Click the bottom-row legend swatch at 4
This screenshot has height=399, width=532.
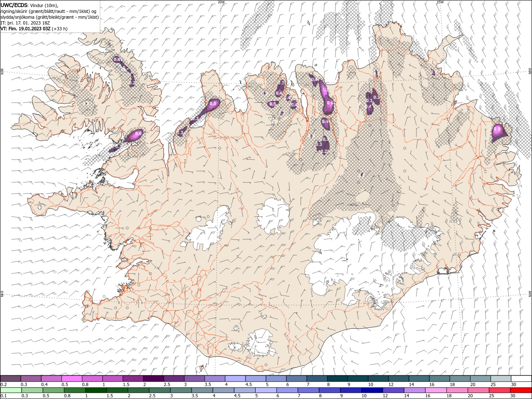click(224, 390)
